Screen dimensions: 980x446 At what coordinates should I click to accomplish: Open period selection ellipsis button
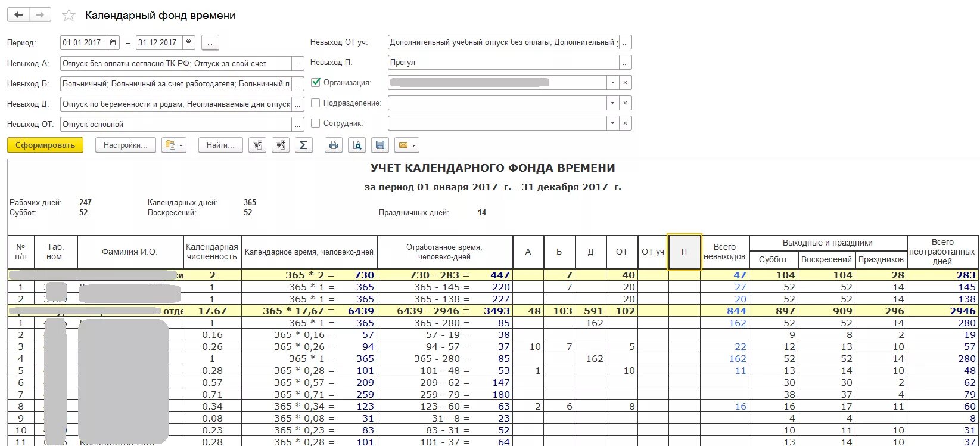click(x=210, y=42)
